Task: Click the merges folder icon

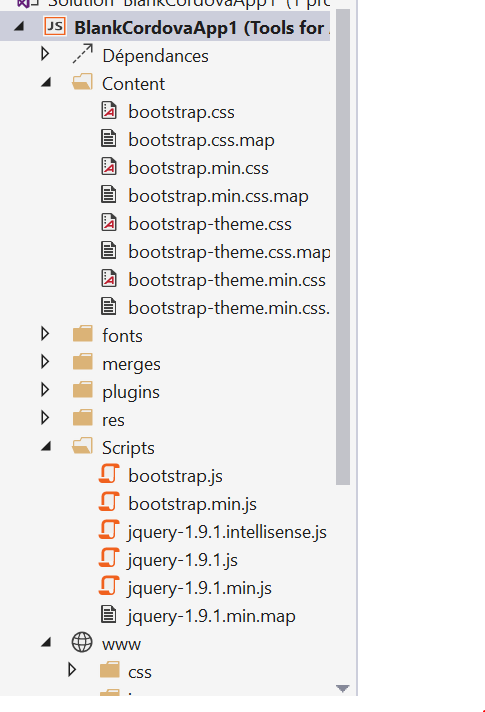Action: pos(83,362)
